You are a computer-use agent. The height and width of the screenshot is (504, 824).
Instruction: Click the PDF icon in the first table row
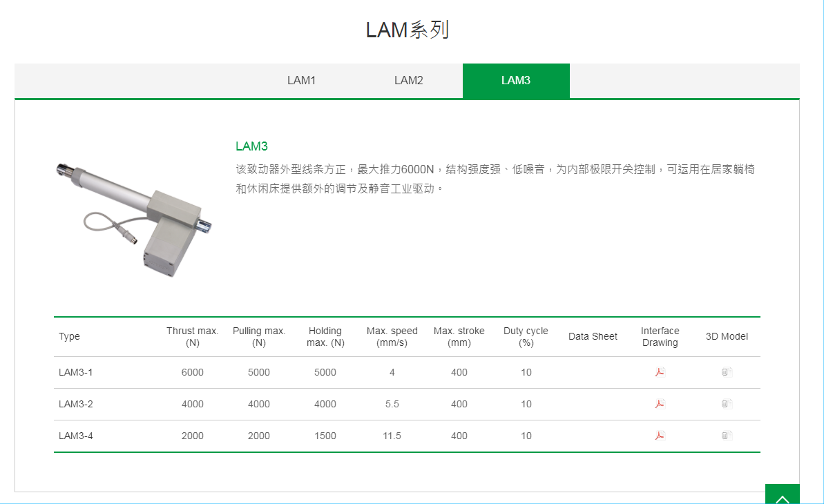point(660,372)
